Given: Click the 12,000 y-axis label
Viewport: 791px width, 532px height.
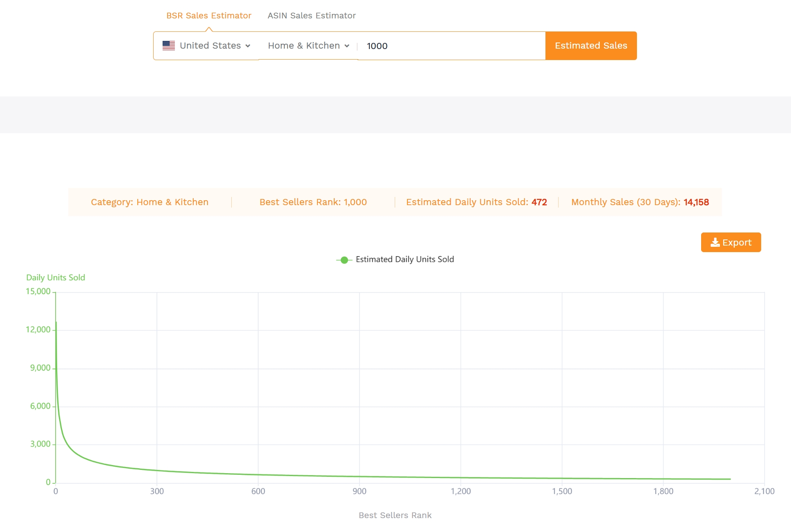Looking at the screenshot, I should [x=38, y=329].
